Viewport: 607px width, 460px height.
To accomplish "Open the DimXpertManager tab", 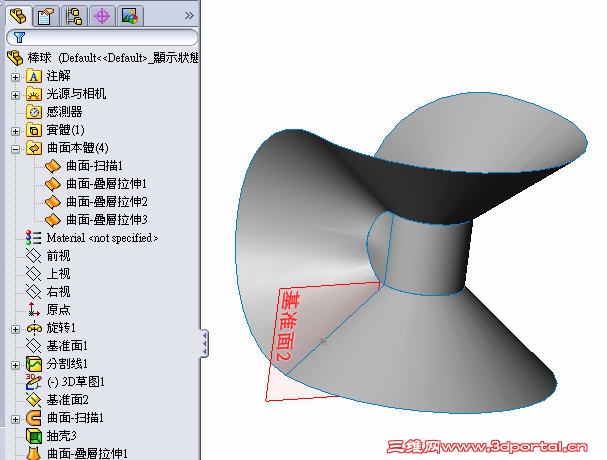I will (x=102, y=16).
